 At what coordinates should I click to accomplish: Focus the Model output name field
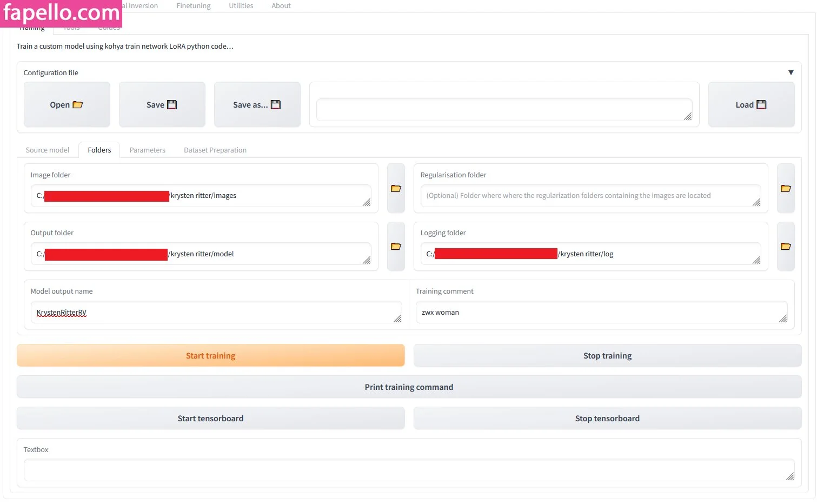[x=216, y=313]
